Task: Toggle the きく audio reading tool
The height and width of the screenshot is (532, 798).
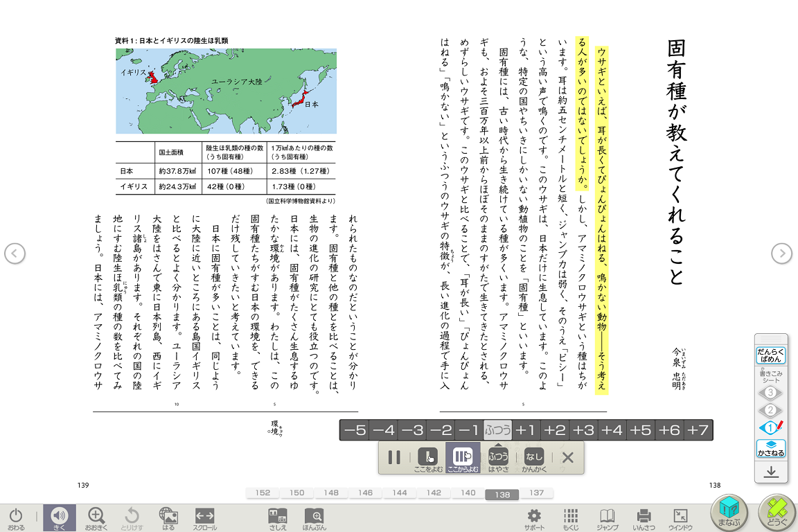Action: tap(60, 518)
